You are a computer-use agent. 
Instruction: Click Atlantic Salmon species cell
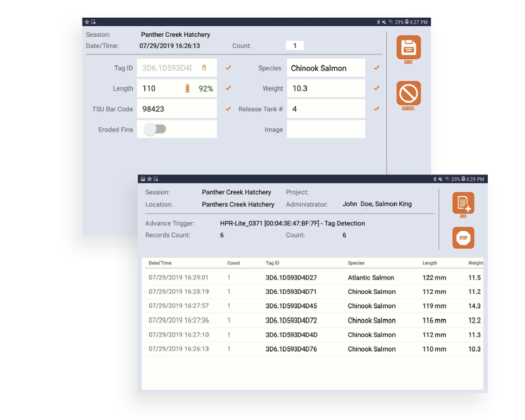click(370, 278)
